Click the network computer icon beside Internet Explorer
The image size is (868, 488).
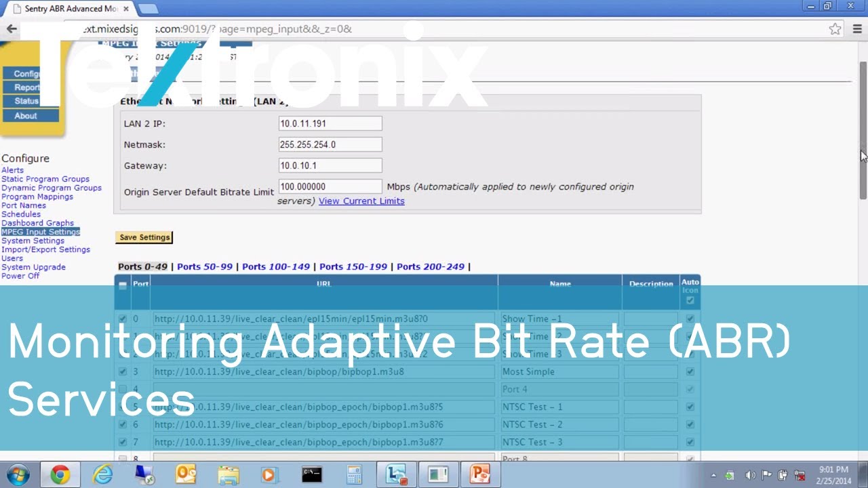tap(144, 475)
